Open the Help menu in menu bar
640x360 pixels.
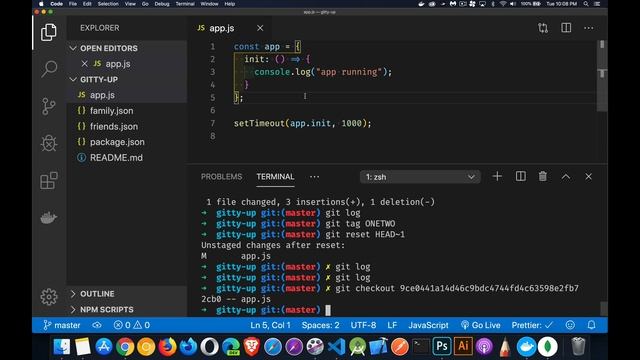(230, 4)
